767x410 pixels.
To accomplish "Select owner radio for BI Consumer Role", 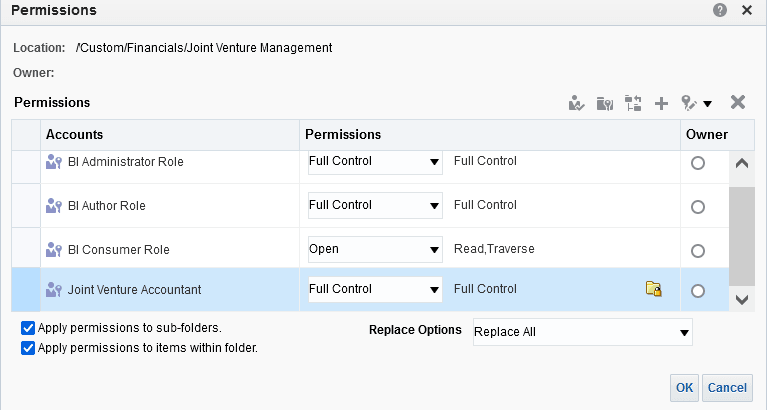I will 698,250.
